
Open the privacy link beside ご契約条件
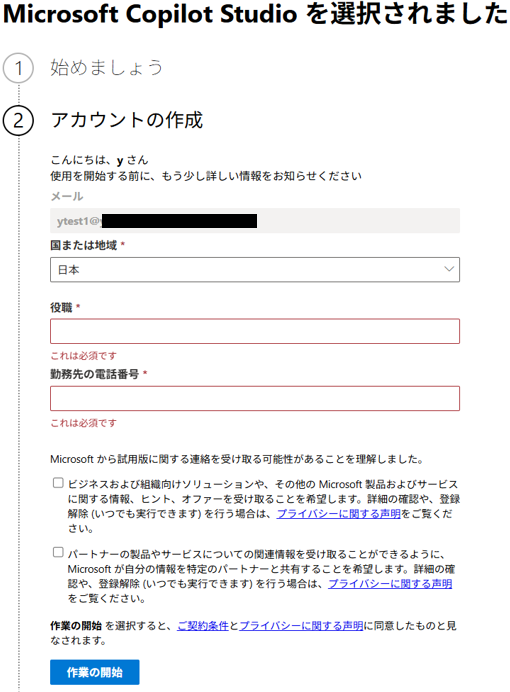click(301, 626)
